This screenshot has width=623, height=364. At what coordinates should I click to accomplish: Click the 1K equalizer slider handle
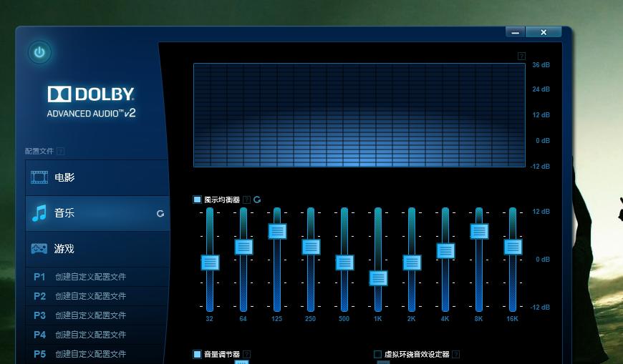[x=378, y=278]
